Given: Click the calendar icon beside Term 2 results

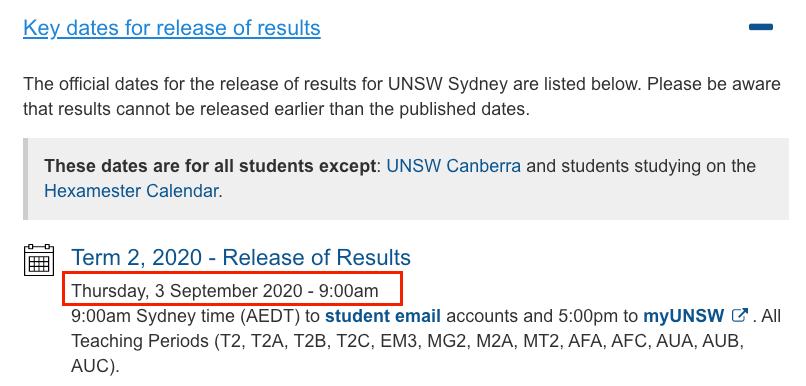Looking at the screenshot, I should coord(39,260).
